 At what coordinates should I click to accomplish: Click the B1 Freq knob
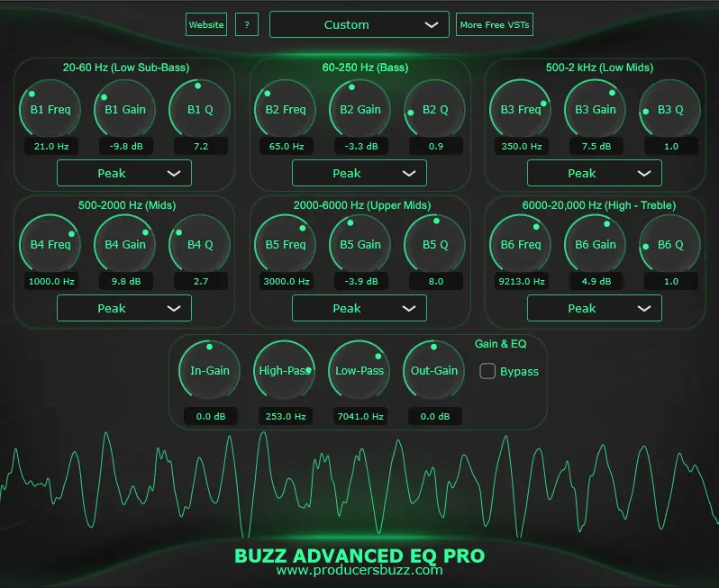(50, 110)
